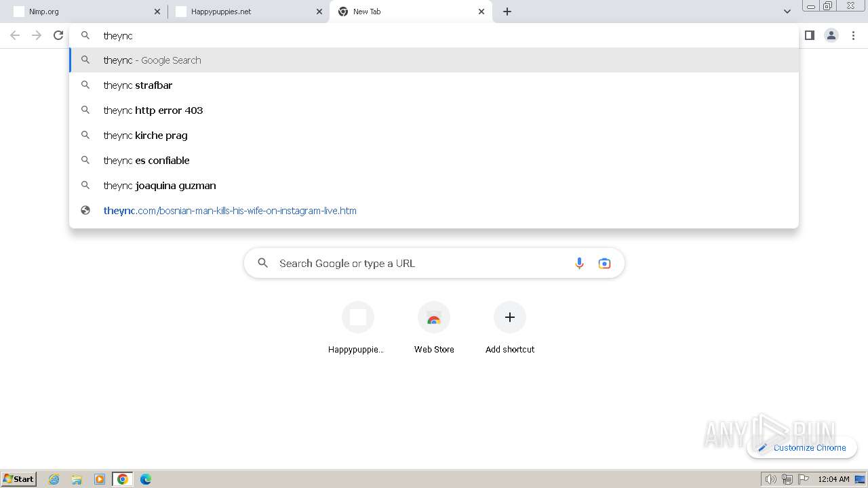This screenshot has width=868, height=488.
Task: Reload the current page
Action: pos(58,35)
